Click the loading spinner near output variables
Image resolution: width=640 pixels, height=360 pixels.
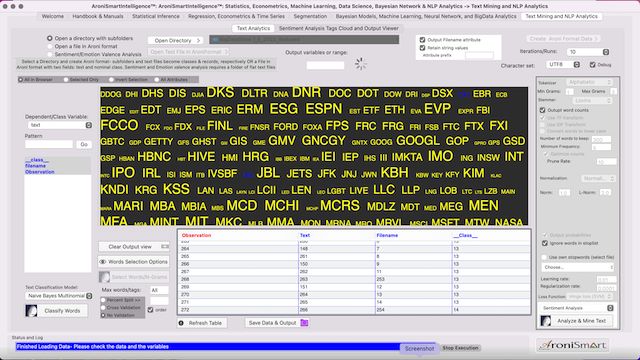361,64
